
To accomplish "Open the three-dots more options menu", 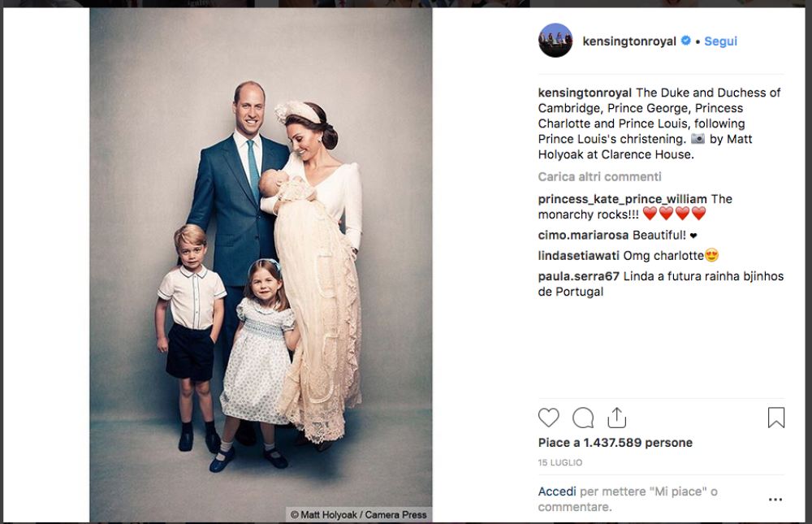I will click(x=775, y=500).
